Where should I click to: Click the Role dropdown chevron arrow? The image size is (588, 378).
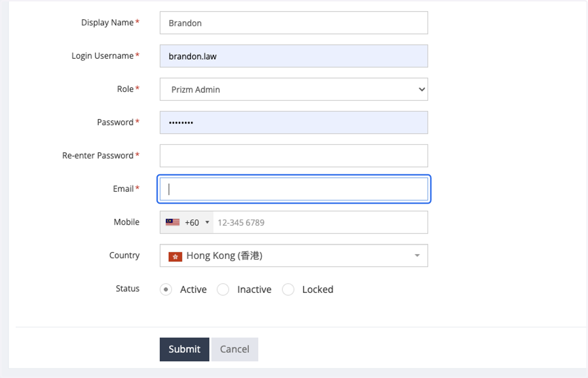click(x=421, y=89)
